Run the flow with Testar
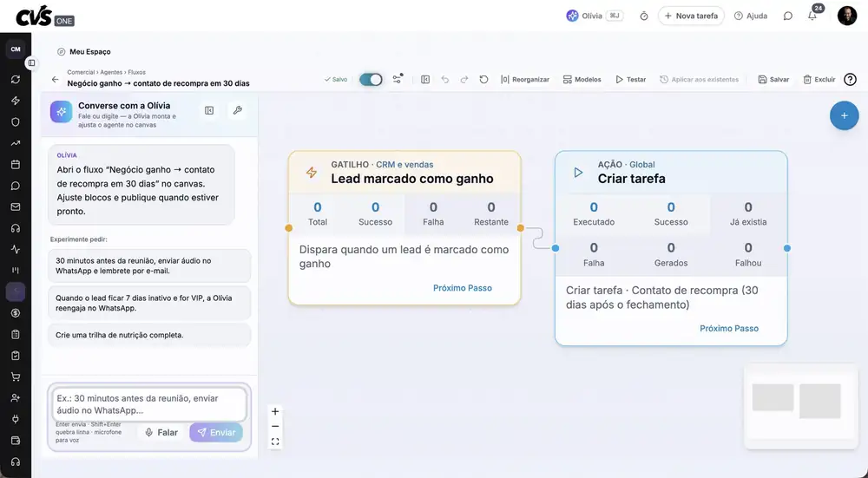The width and height of the screenshot is (868, 478). click(x=630, y=80)
